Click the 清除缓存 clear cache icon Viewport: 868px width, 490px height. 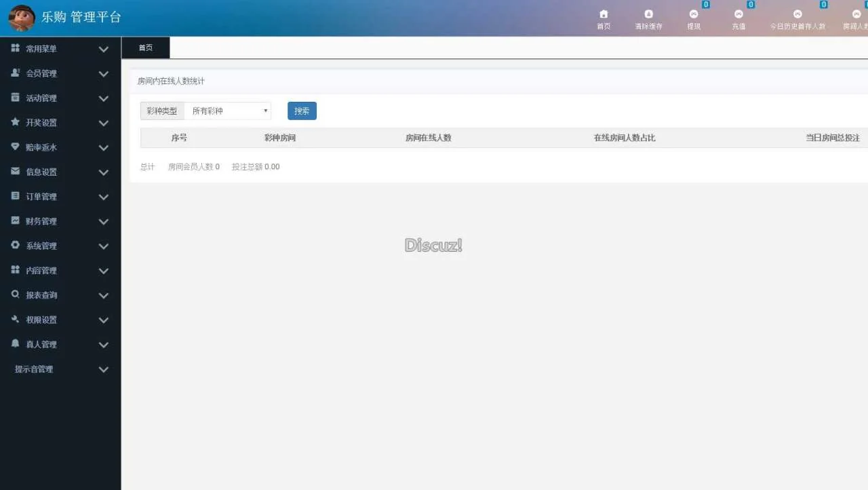pos(648,14)
